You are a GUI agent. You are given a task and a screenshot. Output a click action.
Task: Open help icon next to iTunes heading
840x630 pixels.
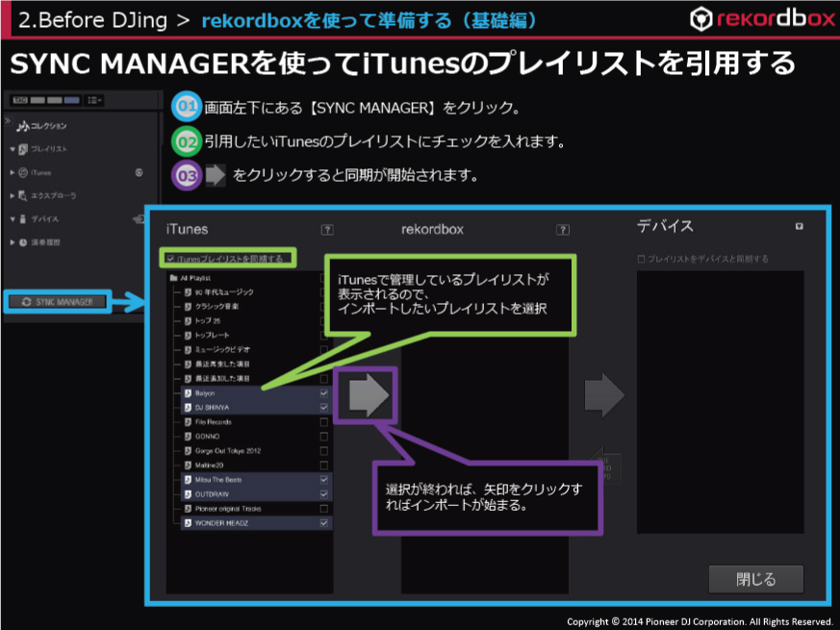coord(327,230)
